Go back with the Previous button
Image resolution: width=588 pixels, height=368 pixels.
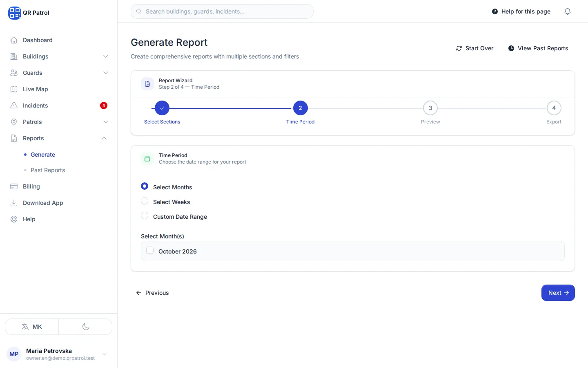pos(152,293)
